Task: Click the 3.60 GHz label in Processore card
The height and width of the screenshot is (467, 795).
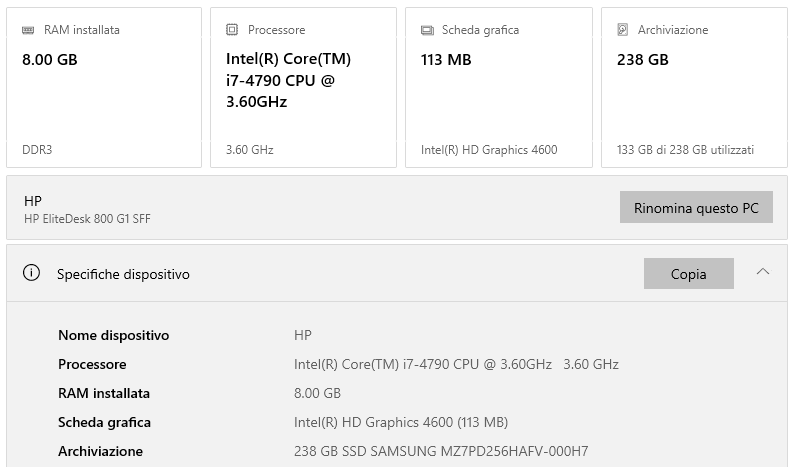Action: (x=249, y=150)
